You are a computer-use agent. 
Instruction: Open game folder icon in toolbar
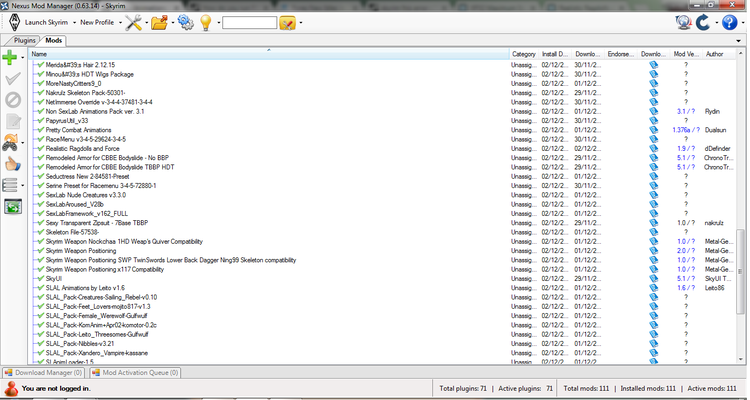(159, 22)
